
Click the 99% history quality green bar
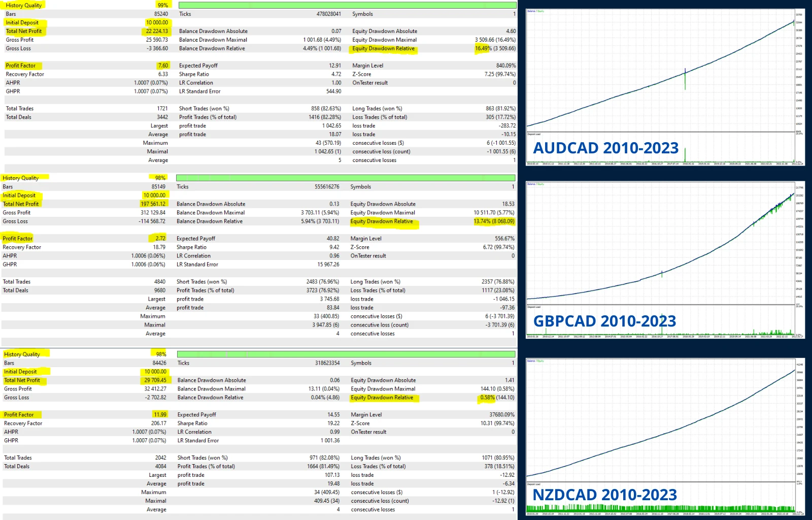347,5
